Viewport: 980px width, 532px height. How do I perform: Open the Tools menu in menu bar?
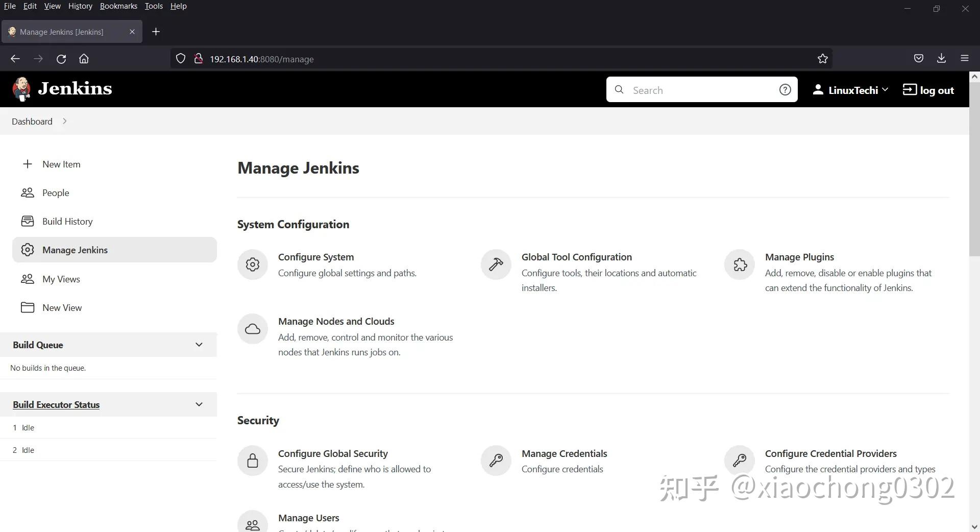point(154,6)
